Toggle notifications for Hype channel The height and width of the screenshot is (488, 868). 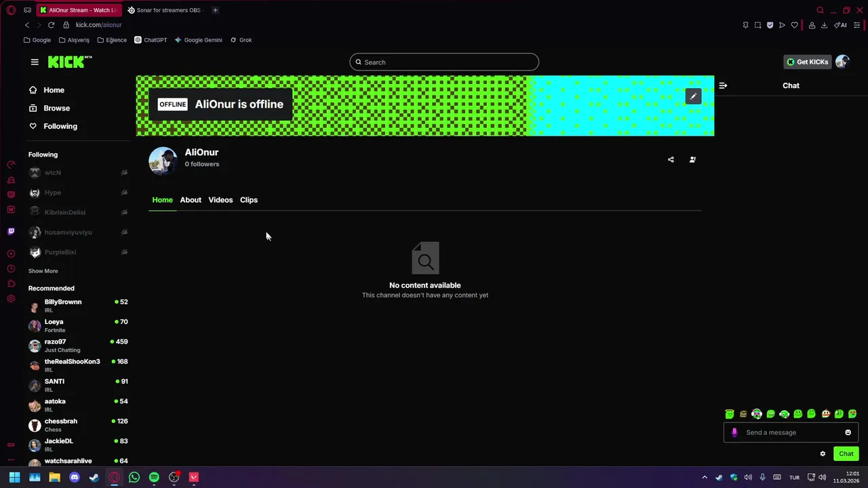(x=124, y=192)
